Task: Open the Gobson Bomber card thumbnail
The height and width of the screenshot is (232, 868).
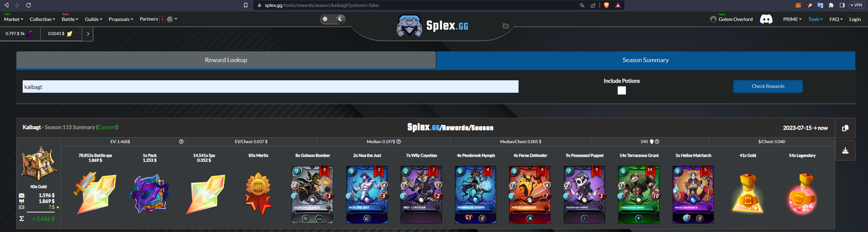Action: click(312, 195)
